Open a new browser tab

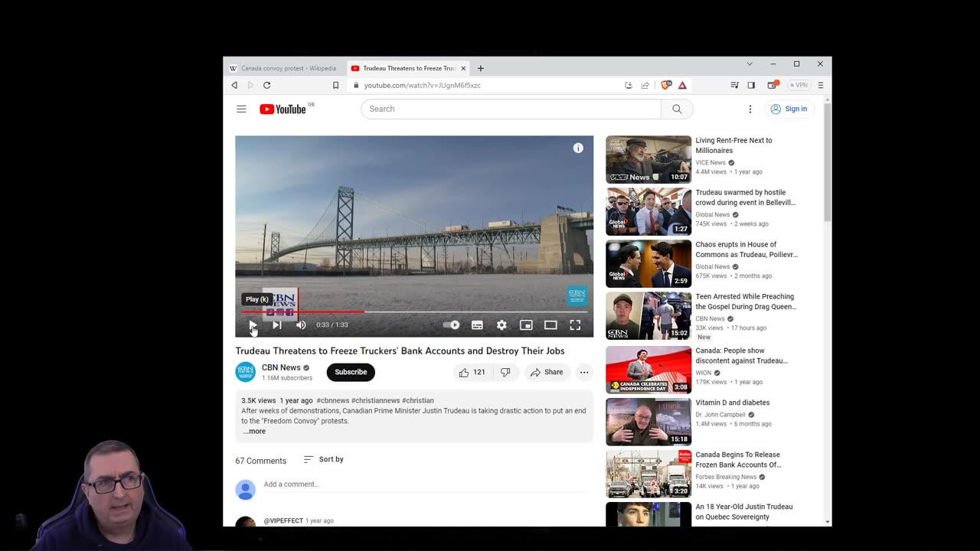point(481,68)
